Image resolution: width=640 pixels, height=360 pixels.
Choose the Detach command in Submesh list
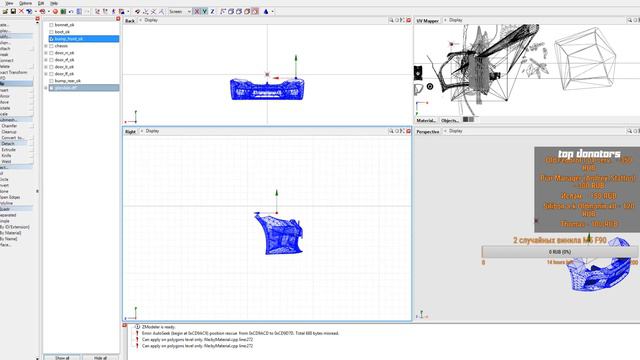(x=8, y=144)
